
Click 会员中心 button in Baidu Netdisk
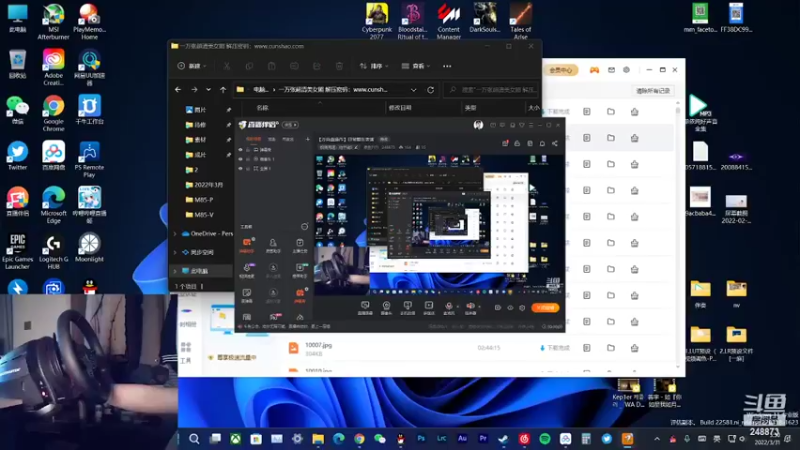pyautogui.click(x=561, y=70)
